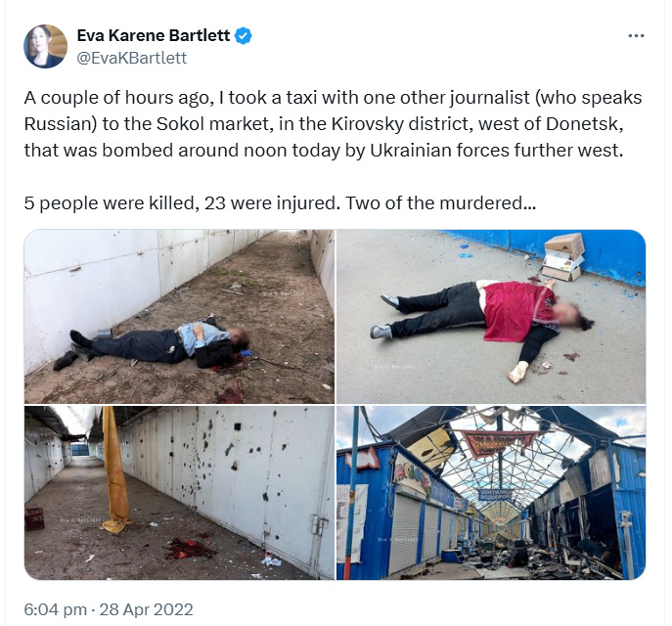This screenshot has height=626, width=672.
Task: View the bottom-left photo of the shrapnel-marked wall
Action: coord(179,493)
